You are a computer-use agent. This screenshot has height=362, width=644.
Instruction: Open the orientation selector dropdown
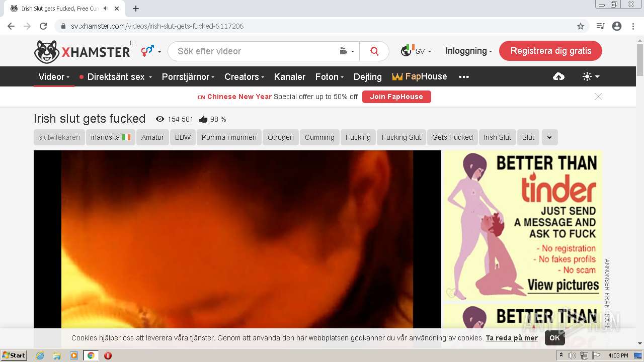pyautogui.click(x=151, y=51)
